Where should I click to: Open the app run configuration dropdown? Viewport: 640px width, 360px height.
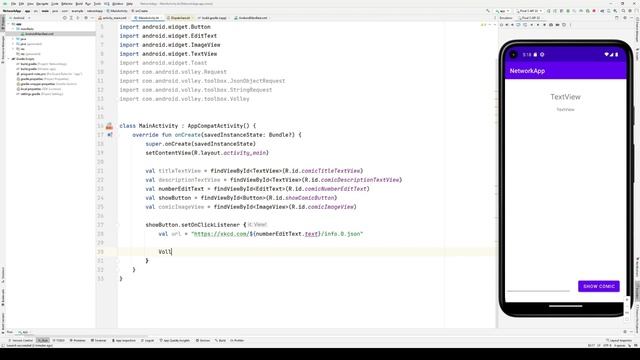(502, 11)
